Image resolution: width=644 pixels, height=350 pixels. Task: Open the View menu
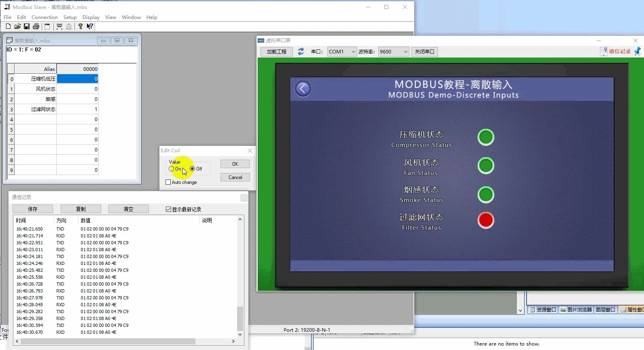pyautogui.click(x=110, y=17)
